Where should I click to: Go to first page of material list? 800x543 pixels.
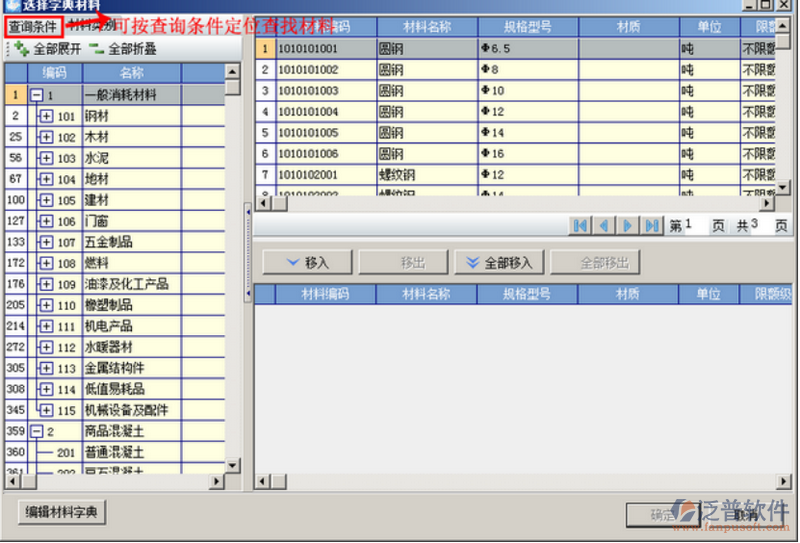580,226
